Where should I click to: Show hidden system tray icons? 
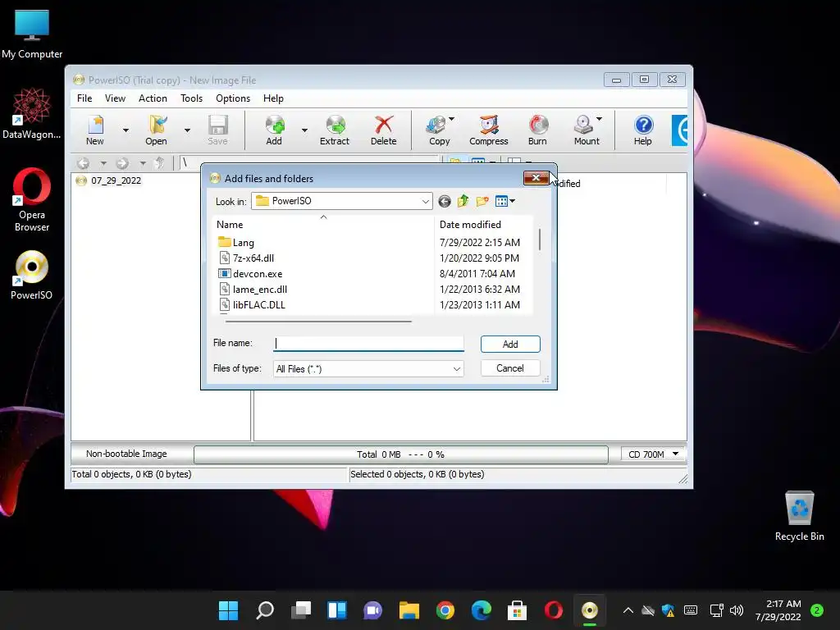628,610
